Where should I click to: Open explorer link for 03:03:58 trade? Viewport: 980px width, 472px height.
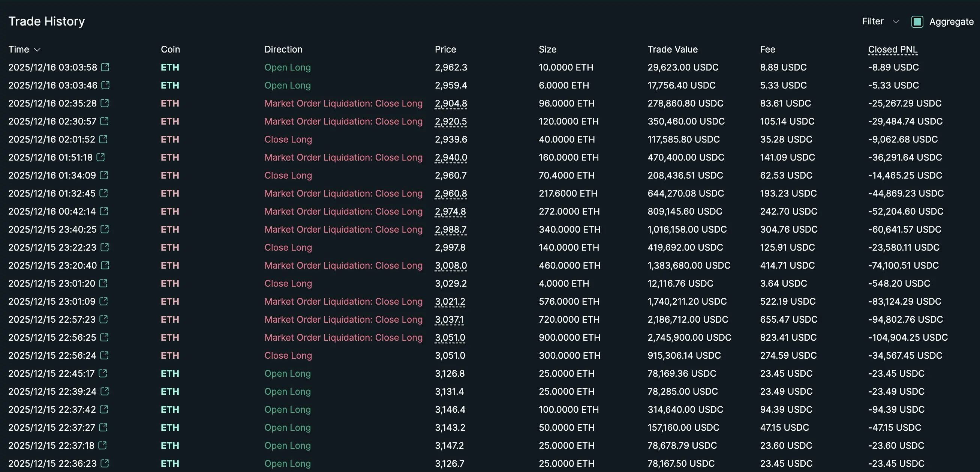pyautogui.click(x=105, y=68)
